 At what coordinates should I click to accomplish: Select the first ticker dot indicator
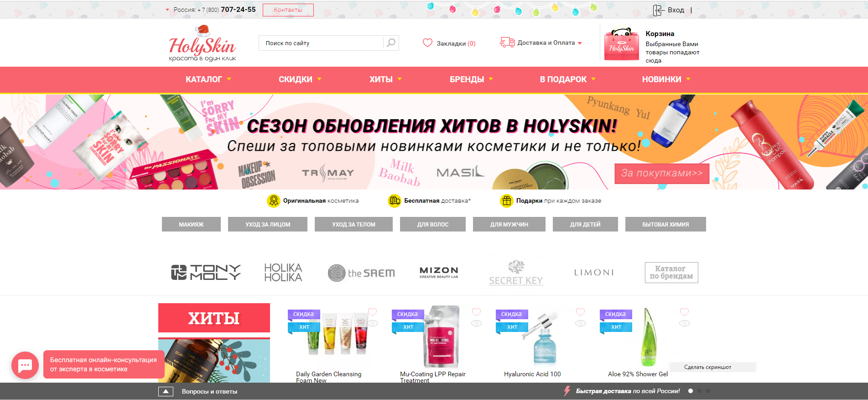click(691, 391)
